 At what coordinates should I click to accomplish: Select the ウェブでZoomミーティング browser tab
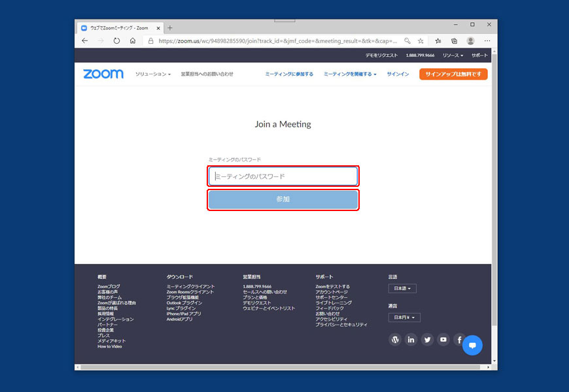tap(120, 28)
